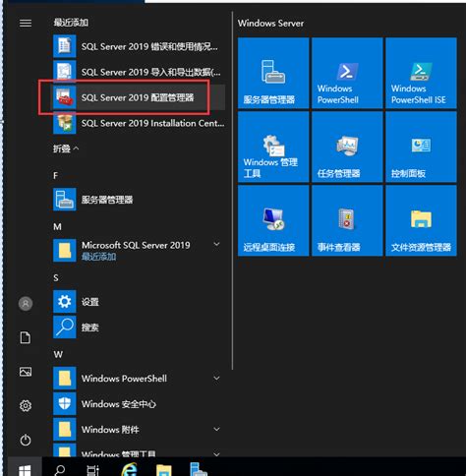
Task: Click the letter W group header
Action: (58, 355)
